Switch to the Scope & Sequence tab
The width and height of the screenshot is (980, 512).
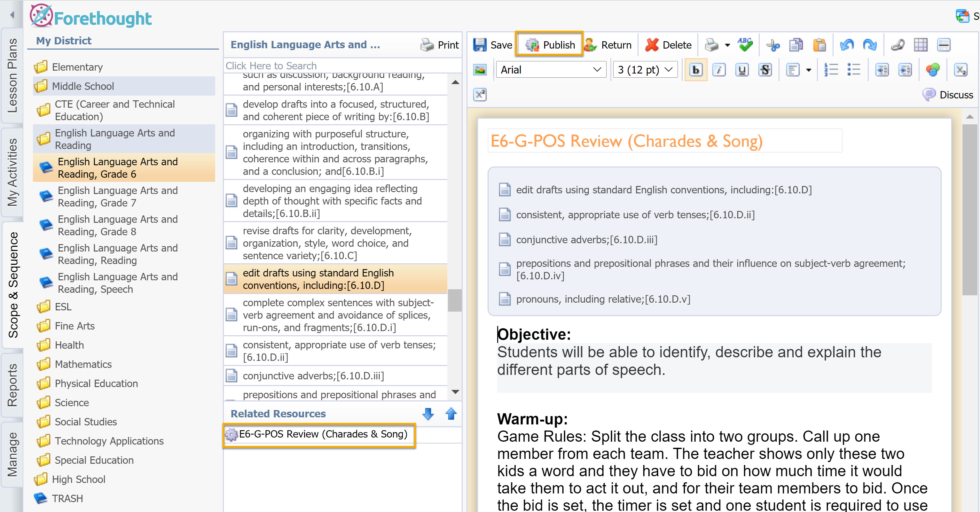tap(13, 284)
